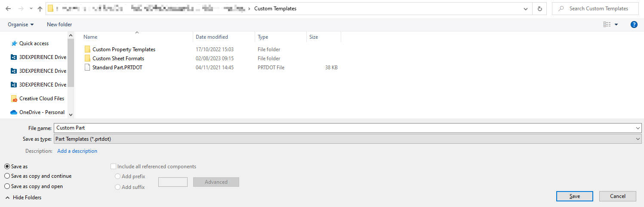
Task: Open the view options dropdown arrow
Action: click(616, 25)
